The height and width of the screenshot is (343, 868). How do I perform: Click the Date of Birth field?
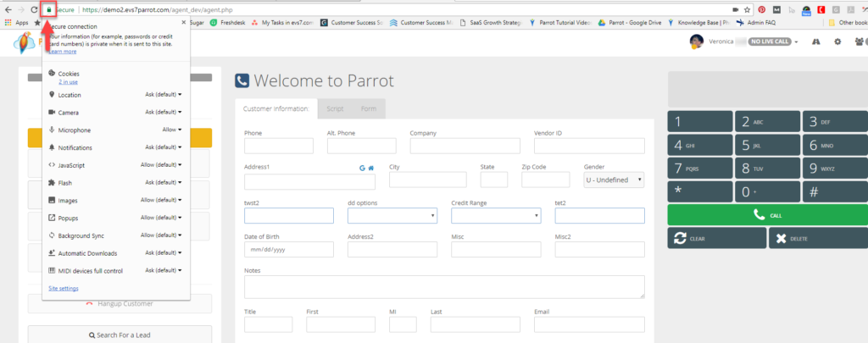pos(289,250)
